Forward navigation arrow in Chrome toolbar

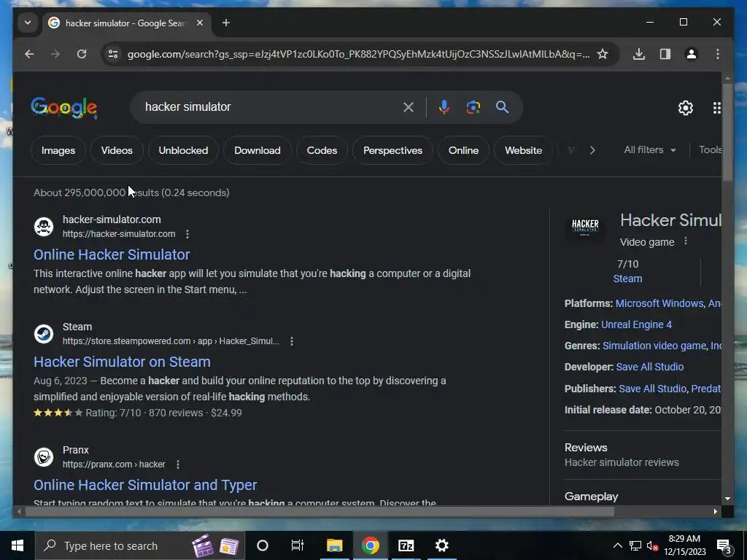55,54
